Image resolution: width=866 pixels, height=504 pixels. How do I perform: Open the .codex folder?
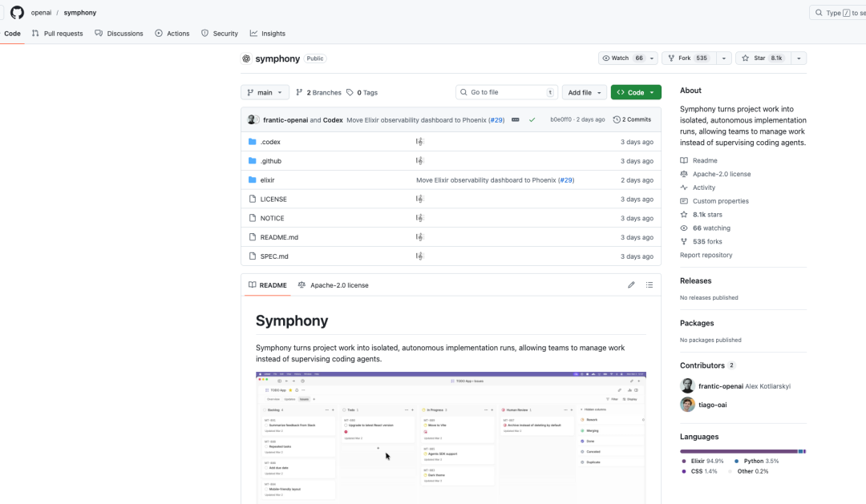(270, 142)
